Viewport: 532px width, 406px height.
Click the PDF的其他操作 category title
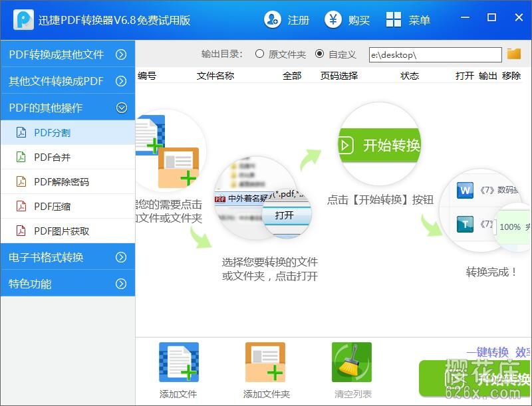click(x=46, y=108)
